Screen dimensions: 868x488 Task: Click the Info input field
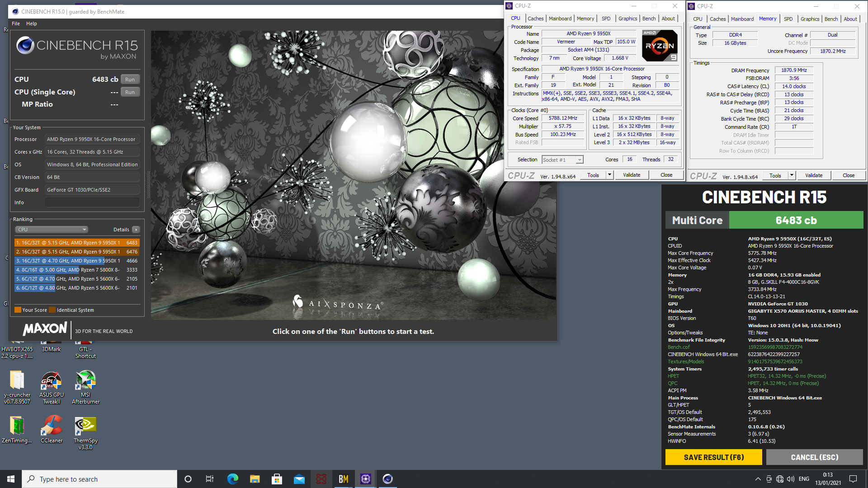tap(92, 202)
